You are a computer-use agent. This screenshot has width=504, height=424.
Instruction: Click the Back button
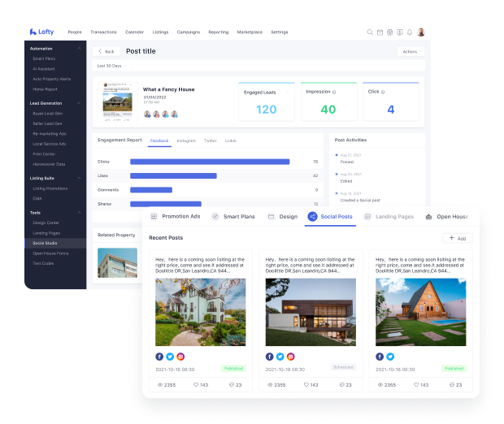tap(107, 51)
